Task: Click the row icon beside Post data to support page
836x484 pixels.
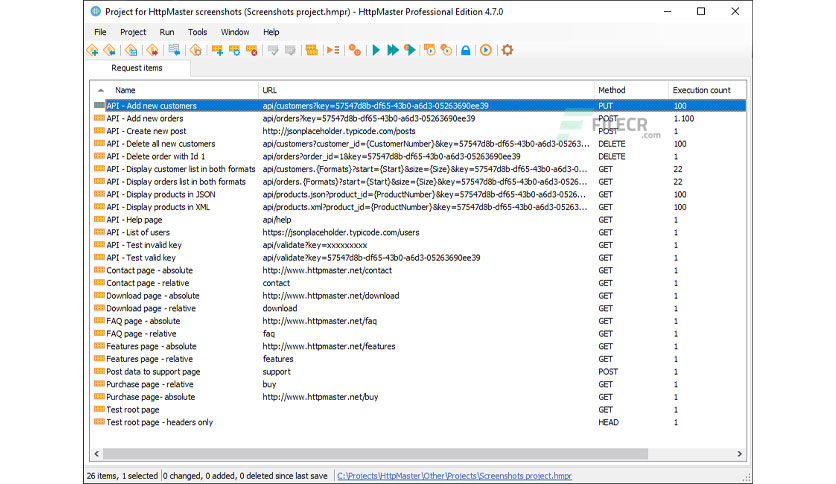Action: click(x=99, y=371)
